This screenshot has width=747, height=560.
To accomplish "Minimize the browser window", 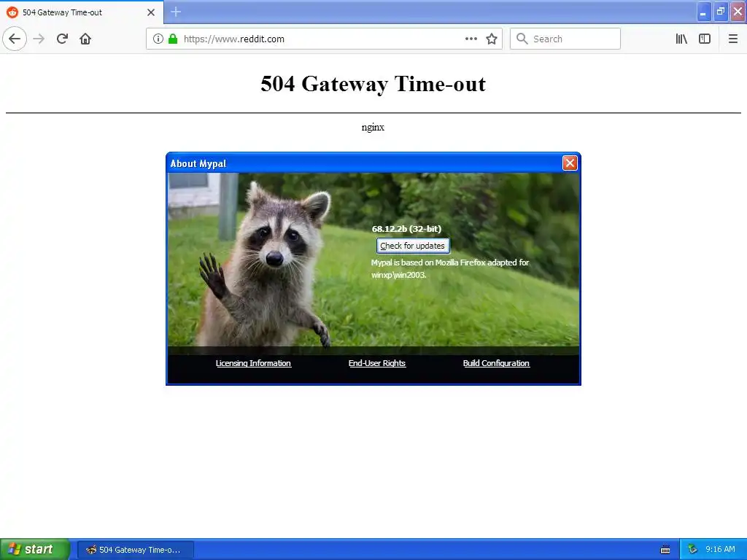I will point(703,12).
